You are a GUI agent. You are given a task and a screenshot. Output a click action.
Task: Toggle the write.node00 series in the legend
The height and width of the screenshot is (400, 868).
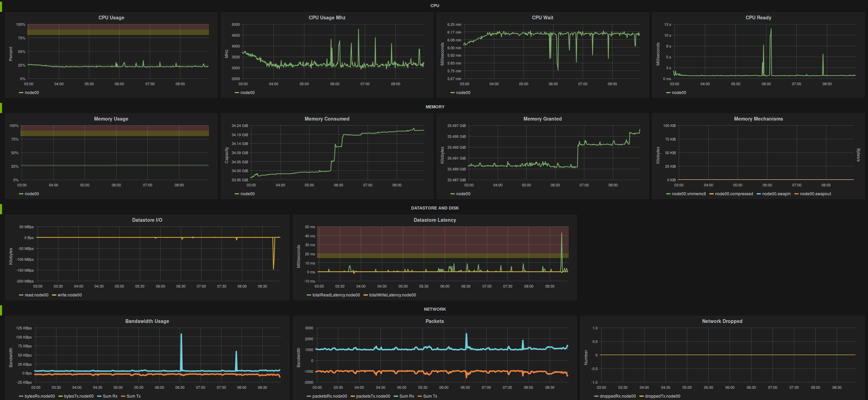point(70,295)
